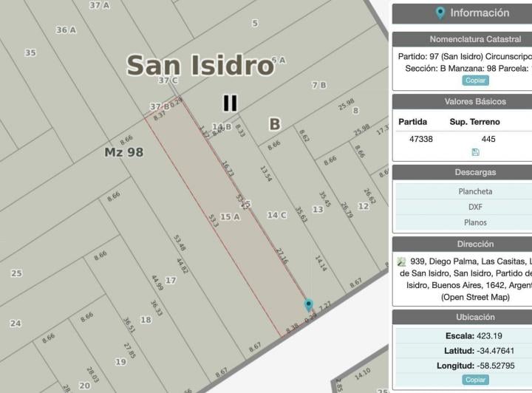Screen dimensions: 532x393
Task: Click the Latitud value -34.47641
Action: click(495, 351)
